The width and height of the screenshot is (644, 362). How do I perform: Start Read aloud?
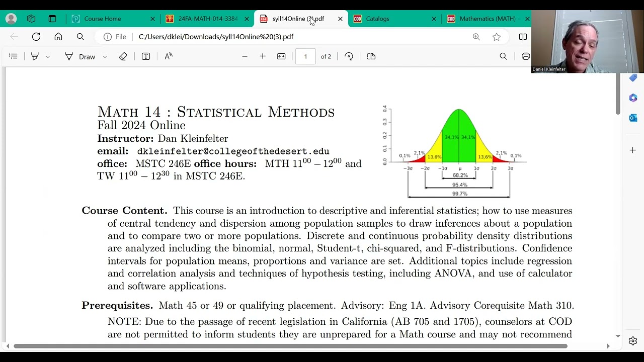point(169,56)
